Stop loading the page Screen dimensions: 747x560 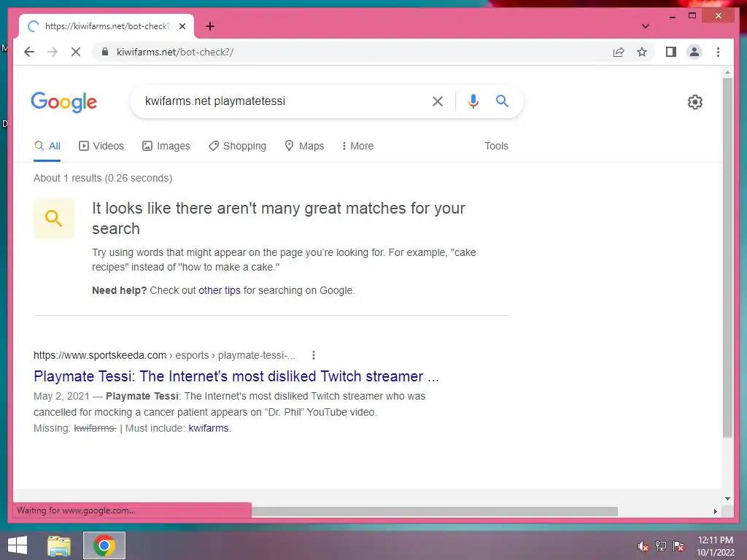(76, 52)
